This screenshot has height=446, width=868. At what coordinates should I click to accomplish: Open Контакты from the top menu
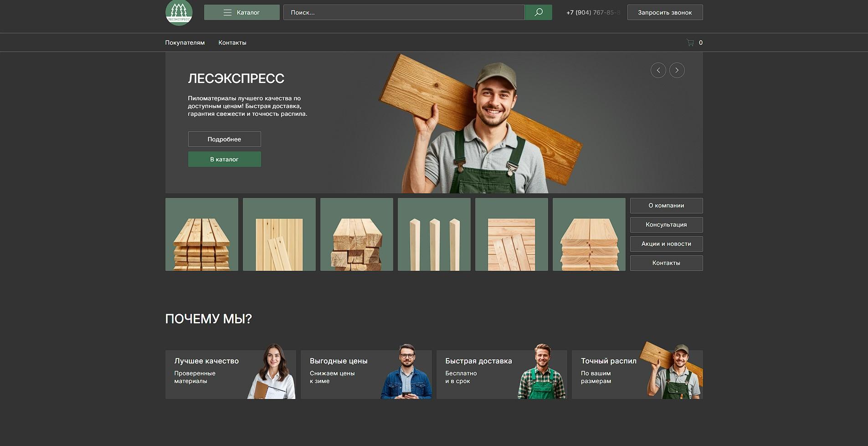pos(232,42)
